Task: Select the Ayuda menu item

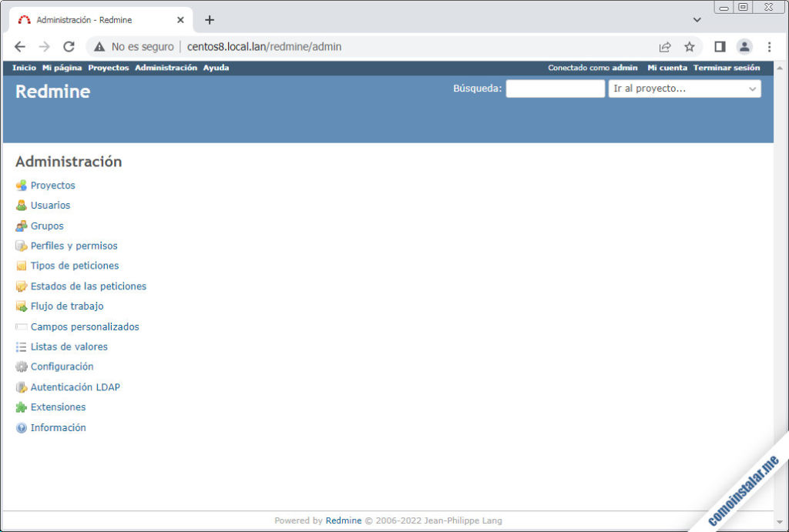Action: click(216, 68)
